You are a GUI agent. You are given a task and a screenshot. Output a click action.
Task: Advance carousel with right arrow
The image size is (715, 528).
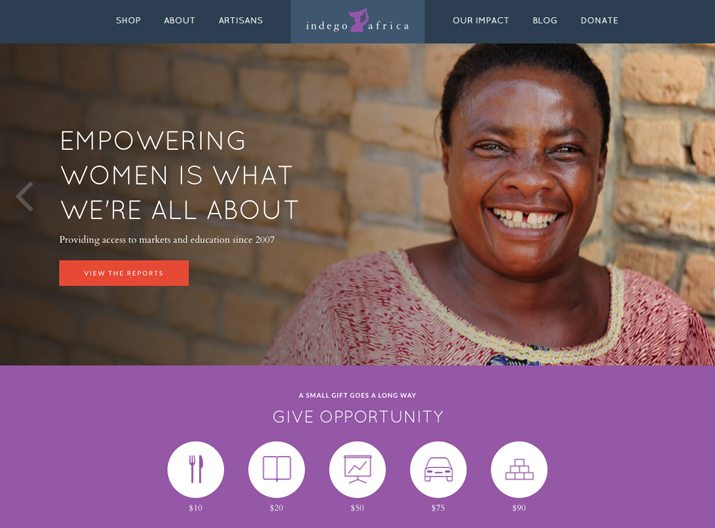point(690,197)
